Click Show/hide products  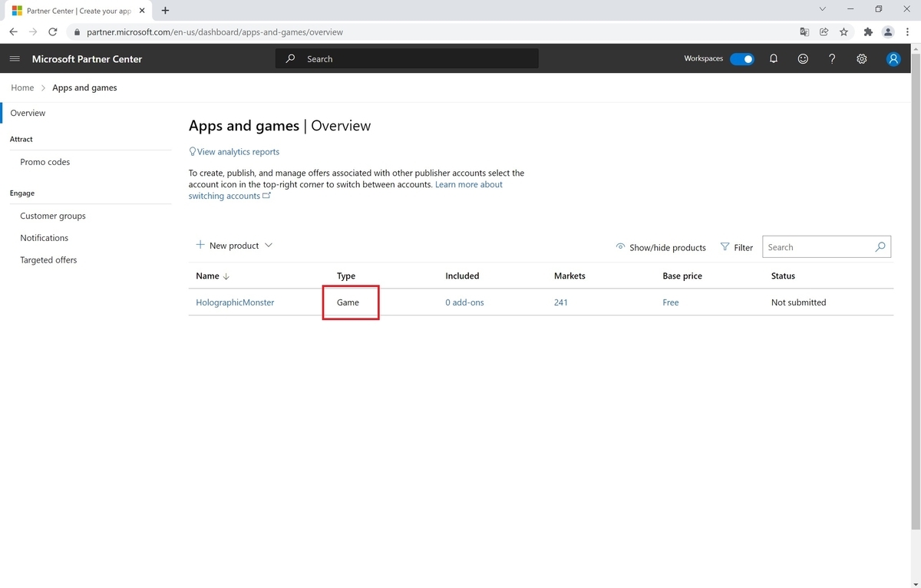(x=661, y=247)
